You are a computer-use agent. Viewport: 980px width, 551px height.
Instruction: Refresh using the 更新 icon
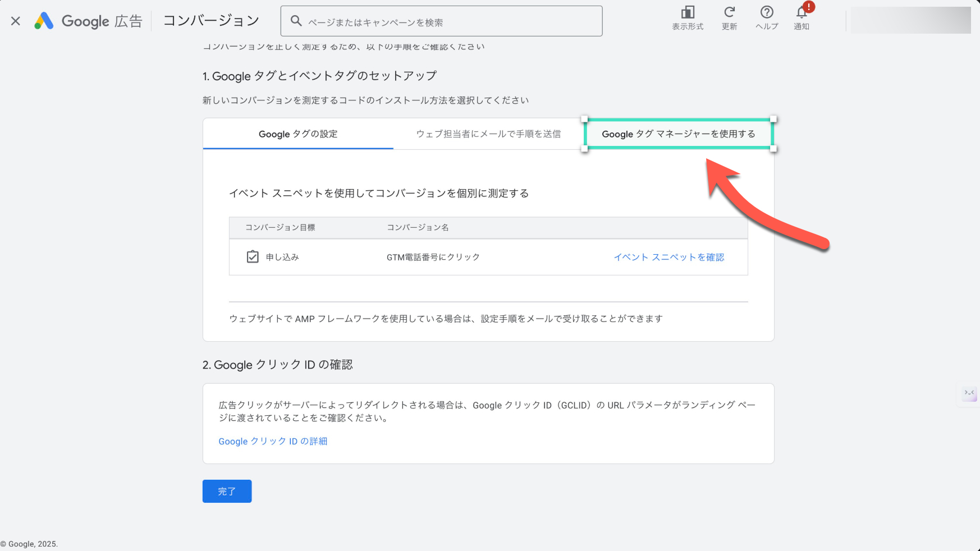(x=729, y=13)
